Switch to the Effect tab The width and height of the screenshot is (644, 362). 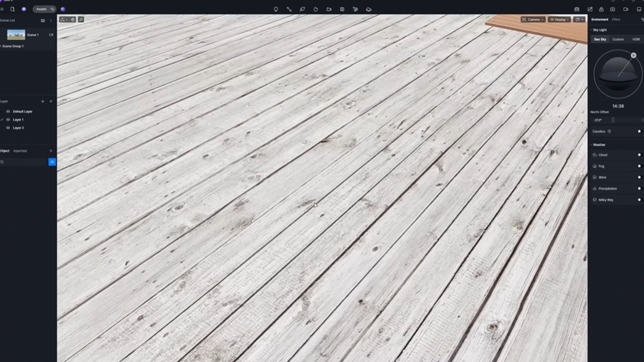pos(616,19)
